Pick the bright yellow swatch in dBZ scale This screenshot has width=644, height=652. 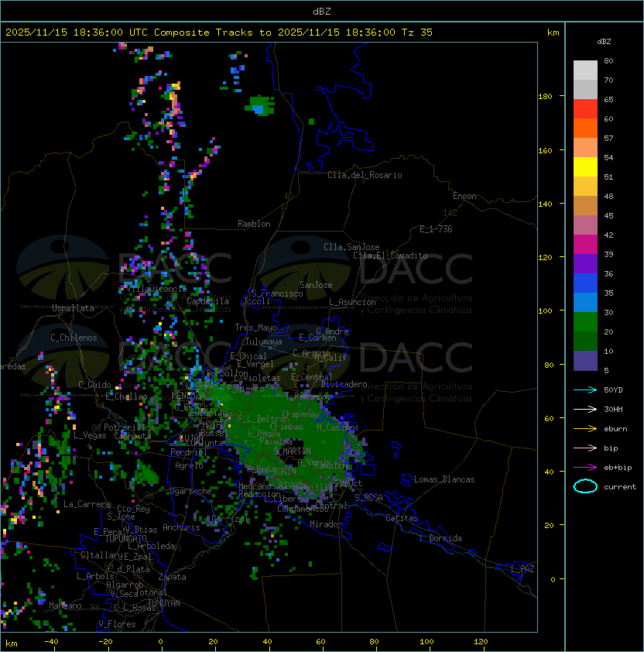click(585, 166)
